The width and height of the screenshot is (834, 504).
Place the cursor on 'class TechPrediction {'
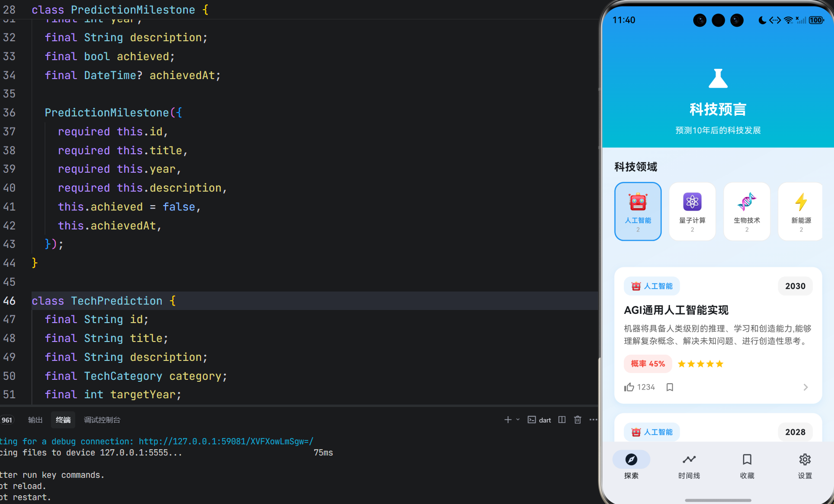pyautogui.click(x=104, y=301)
